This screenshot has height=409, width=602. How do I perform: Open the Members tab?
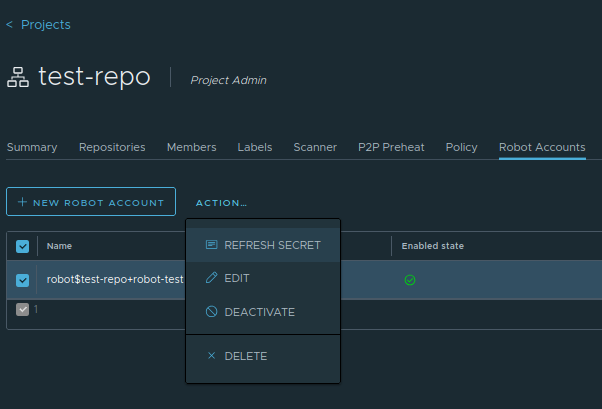[x=192, y=147]
